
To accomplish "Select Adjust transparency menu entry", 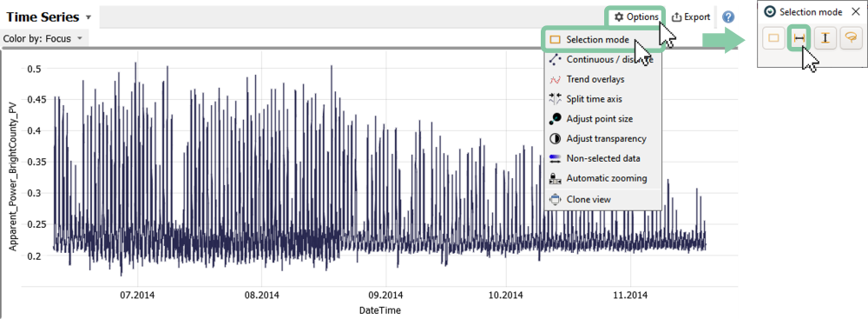I will tap(603, 139).
